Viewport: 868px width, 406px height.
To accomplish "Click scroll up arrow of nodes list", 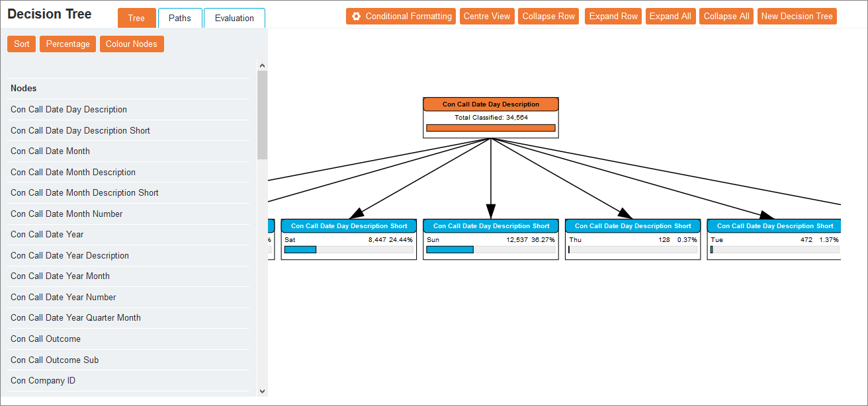I will pos(262,65).
